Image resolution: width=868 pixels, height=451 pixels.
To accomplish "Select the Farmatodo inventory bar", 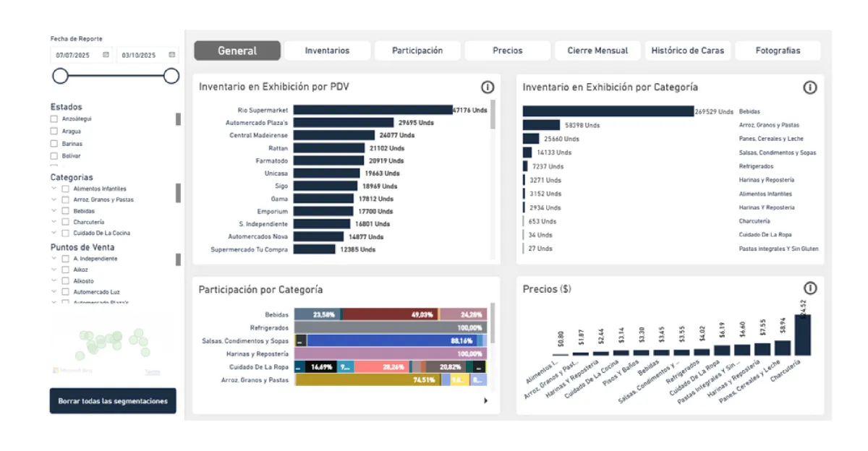I will tap(329, 160).
